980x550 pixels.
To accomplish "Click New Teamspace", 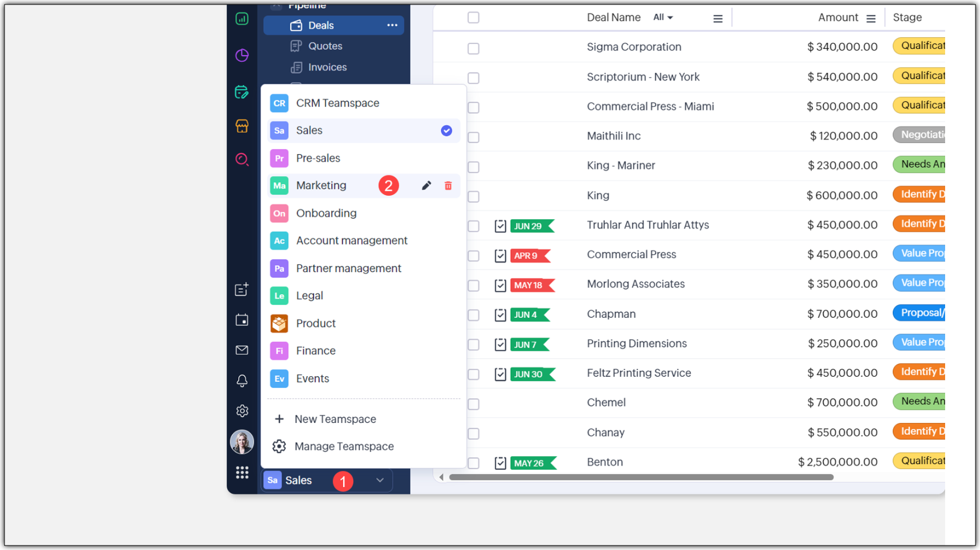I will [335, 419].
